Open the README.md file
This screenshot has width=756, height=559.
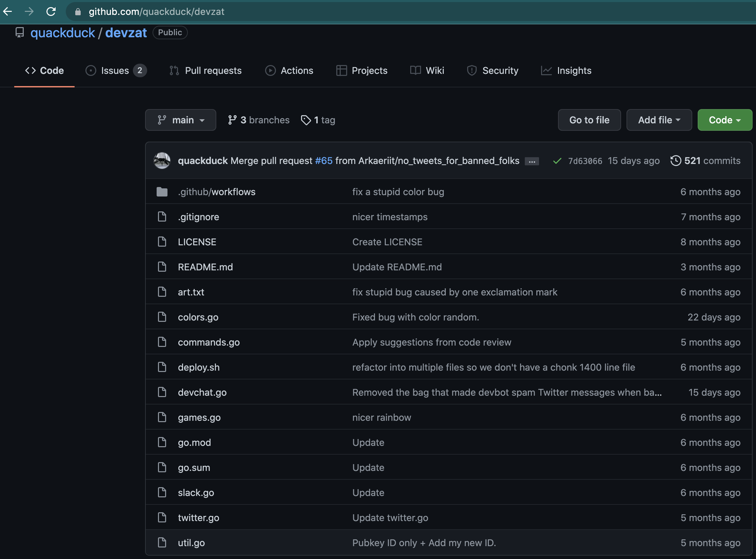coord(205,267)
